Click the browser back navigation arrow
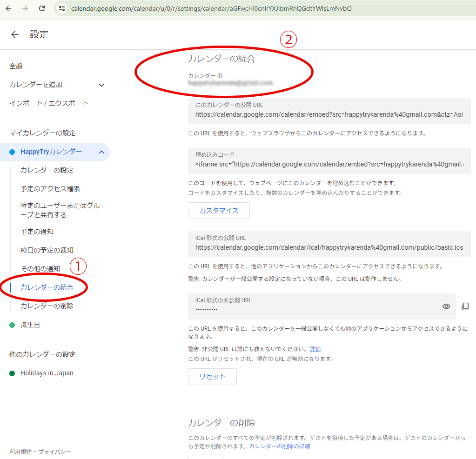 coord(8,8)
